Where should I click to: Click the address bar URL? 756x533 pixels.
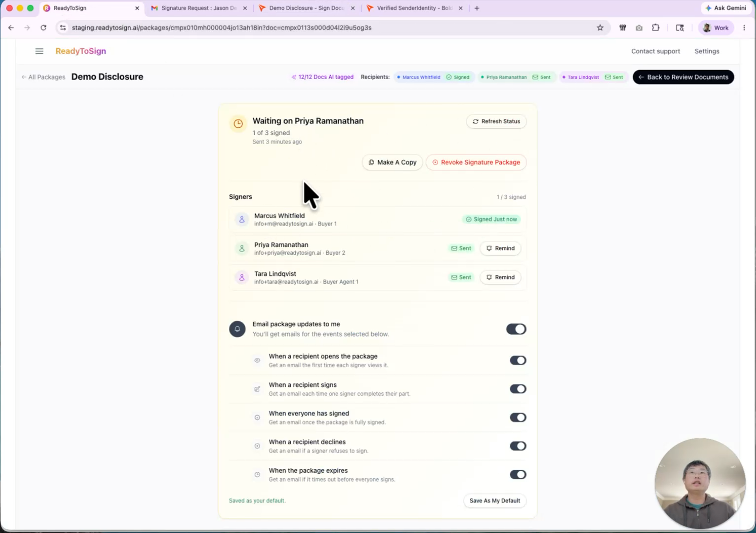[222, 28]
